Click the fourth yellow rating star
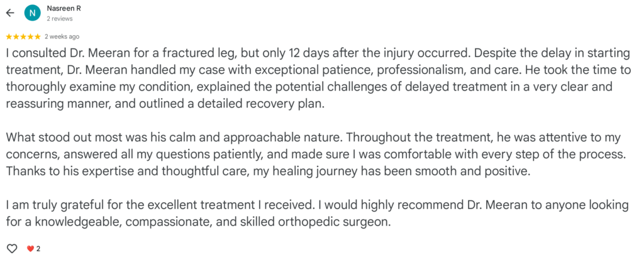Image resolution: width=644 pixels, height=255 pixels. [30, 36]
